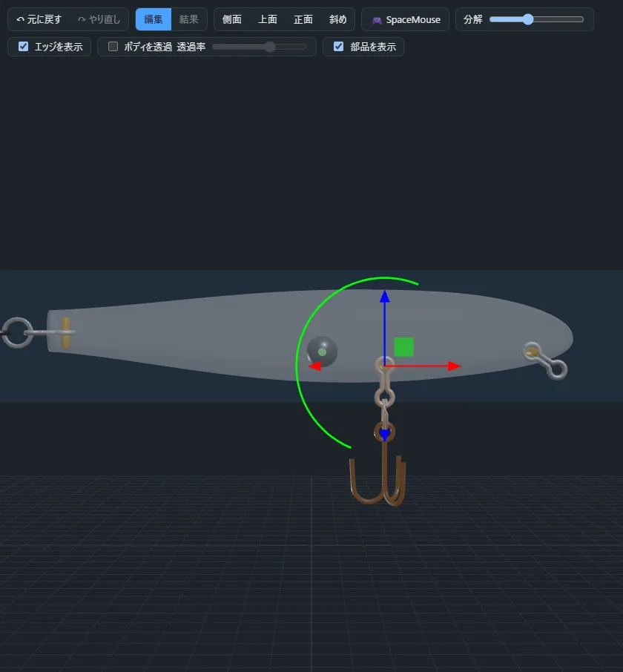Select the 上面 top view
Image resolution: width=623 pixels, height=672 pixels.
[x=267, y=19]
